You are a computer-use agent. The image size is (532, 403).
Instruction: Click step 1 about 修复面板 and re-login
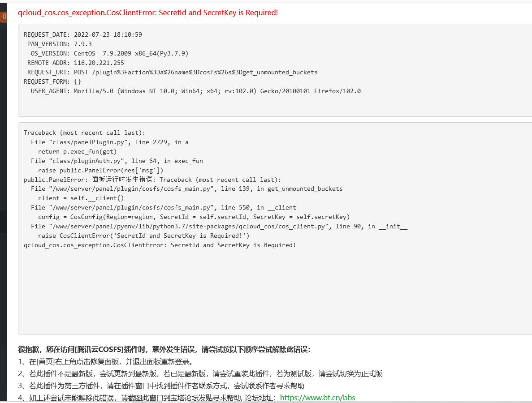106,362
